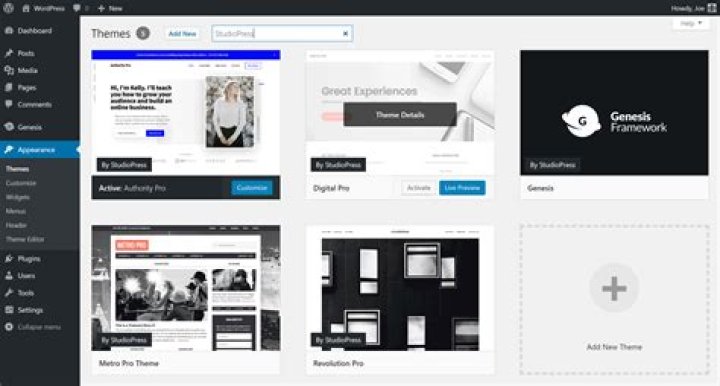
Task: Click the Media icon in sidebar
Action: coord(9,70)
